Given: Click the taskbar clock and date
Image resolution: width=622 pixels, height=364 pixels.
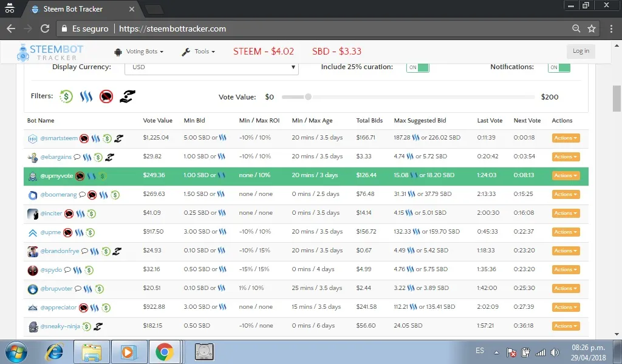Looking at the screenshot, I should click(588, 352).
